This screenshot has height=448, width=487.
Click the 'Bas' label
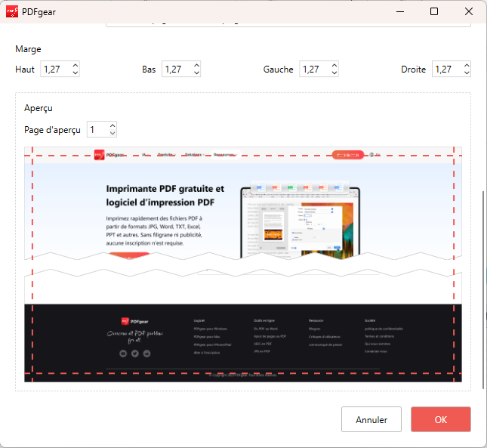(x=149, y=69)
